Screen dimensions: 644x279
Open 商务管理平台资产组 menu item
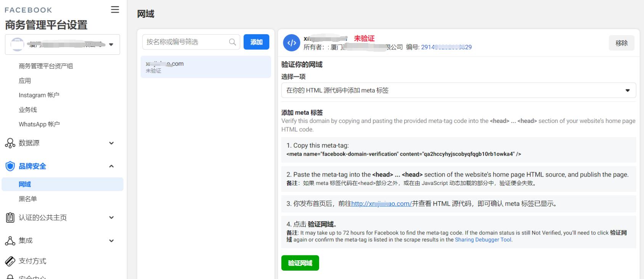[x=46, y=66]
